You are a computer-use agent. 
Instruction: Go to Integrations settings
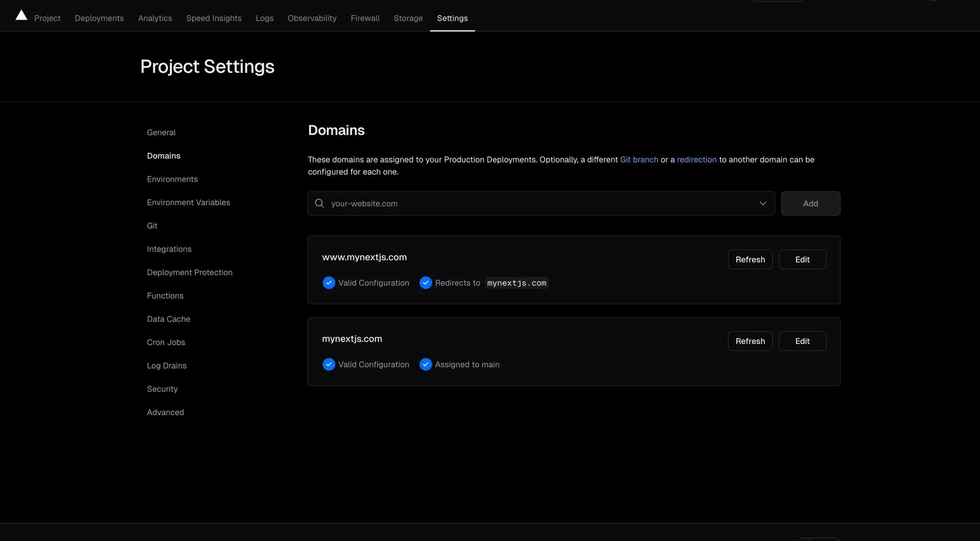click(169, 249)
